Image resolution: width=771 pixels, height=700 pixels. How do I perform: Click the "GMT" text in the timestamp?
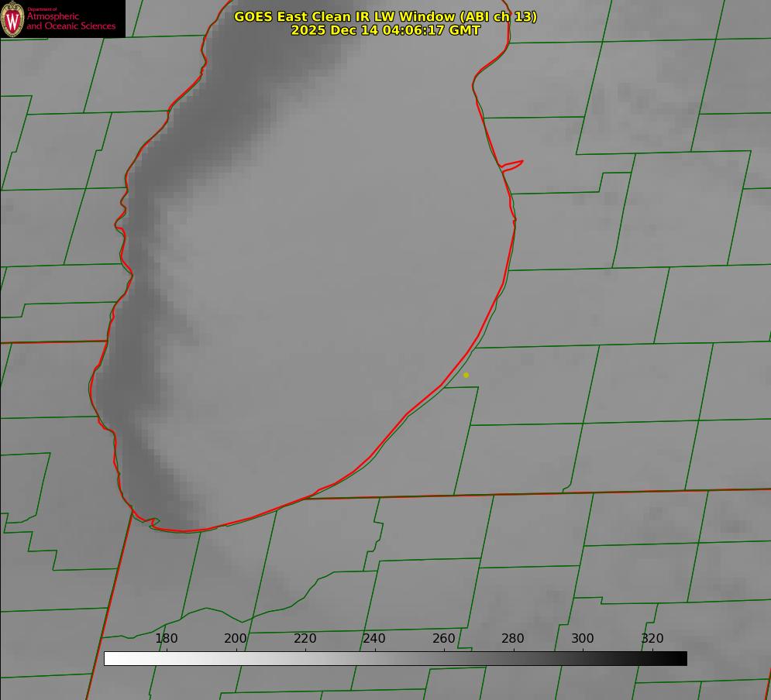coord(465,30)
